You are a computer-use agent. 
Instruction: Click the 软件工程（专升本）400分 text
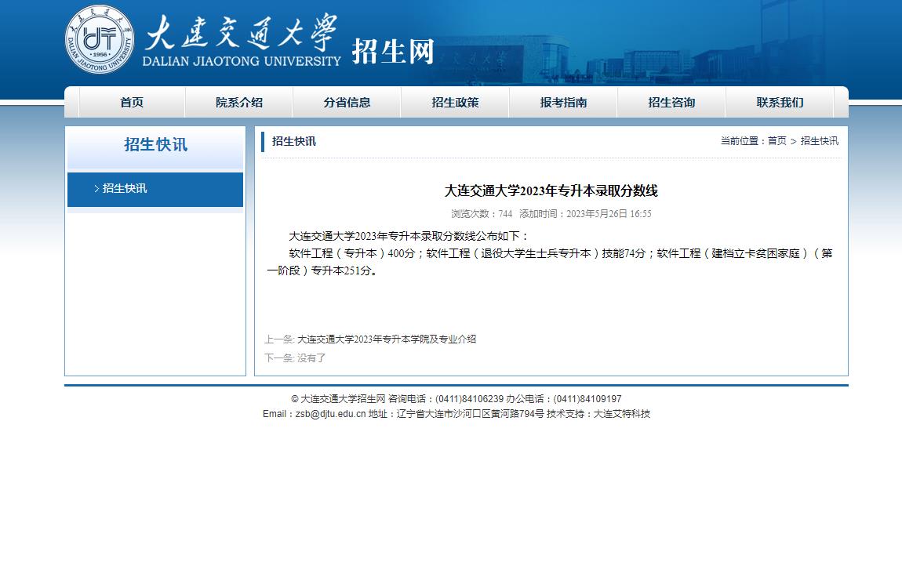tap(352, 253)
